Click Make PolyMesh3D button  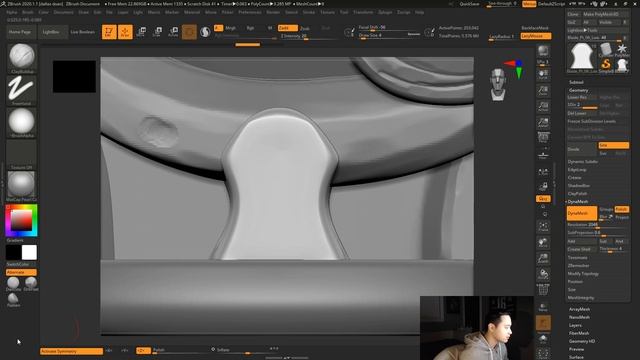(606, 14)
